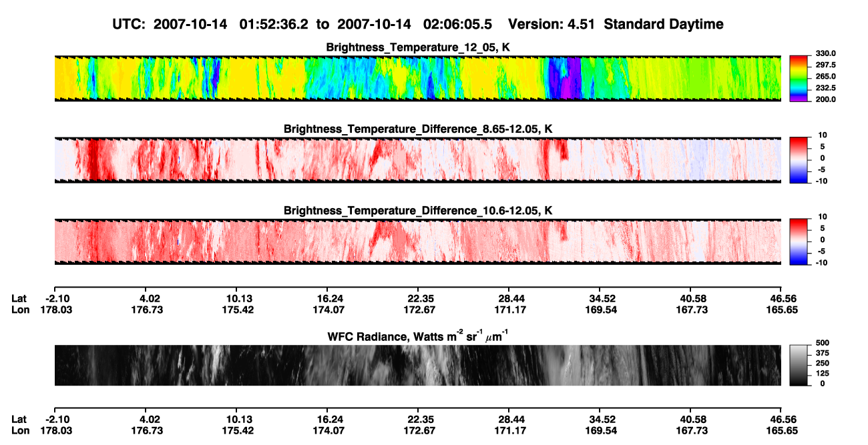Click the 297.5 colorbar tick label
Viewport: 868px width, 445px height.
coord(826,65)
